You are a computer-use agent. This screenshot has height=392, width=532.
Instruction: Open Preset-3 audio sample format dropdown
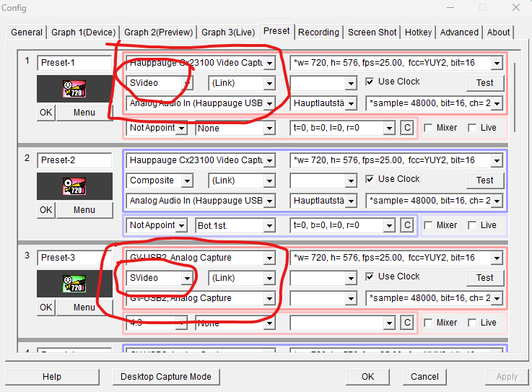pos(497,298)
